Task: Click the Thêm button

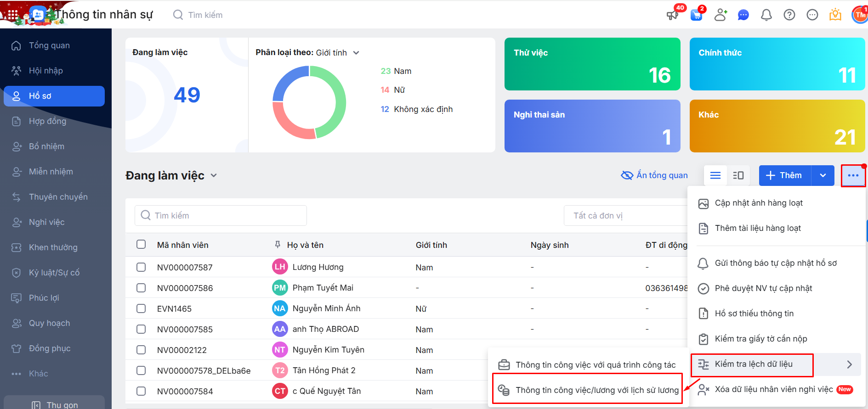Action: pyautogui.click(x=785, y=175)
